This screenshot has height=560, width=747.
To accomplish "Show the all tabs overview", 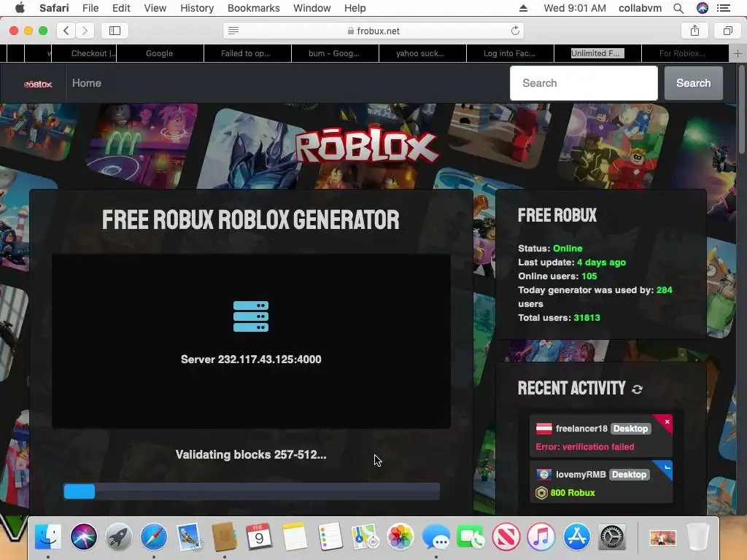I will (727, 31).
